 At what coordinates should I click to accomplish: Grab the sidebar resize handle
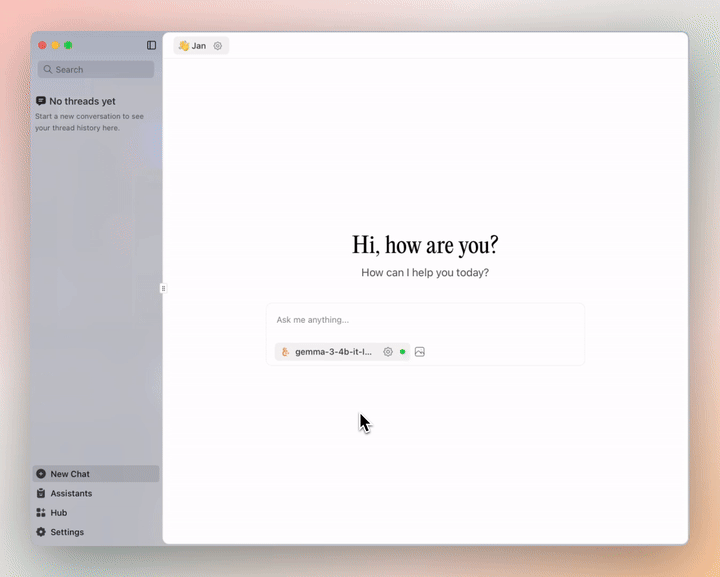point(163,288)
